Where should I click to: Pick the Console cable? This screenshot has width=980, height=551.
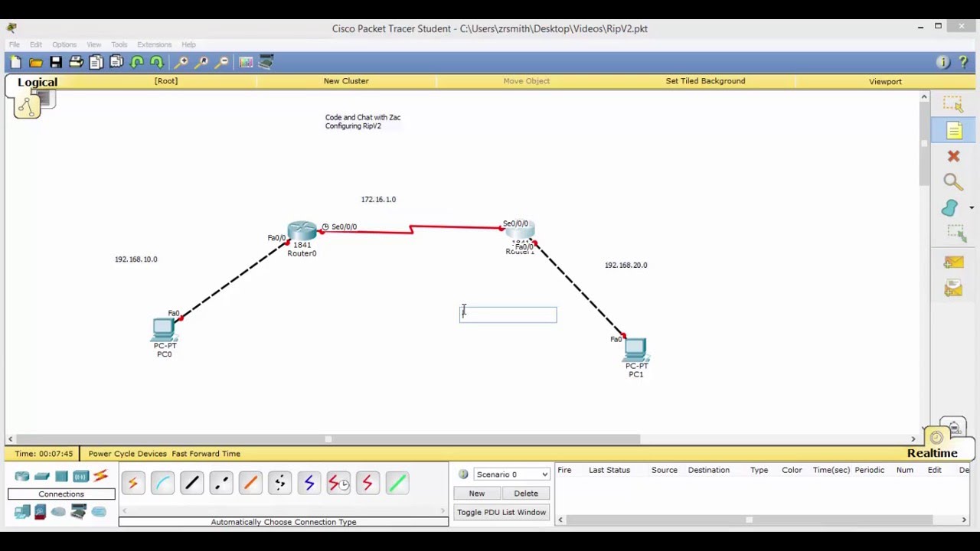162,483
